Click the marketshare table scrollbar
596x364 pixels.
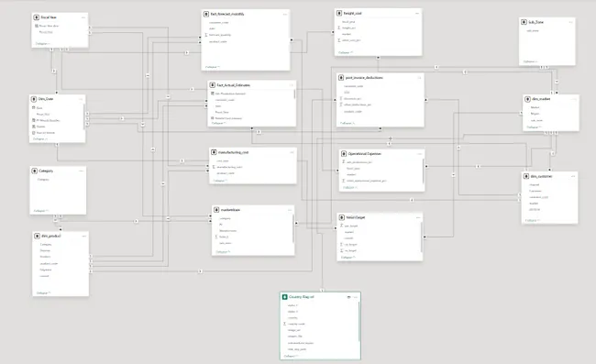[x=293, y=228]
